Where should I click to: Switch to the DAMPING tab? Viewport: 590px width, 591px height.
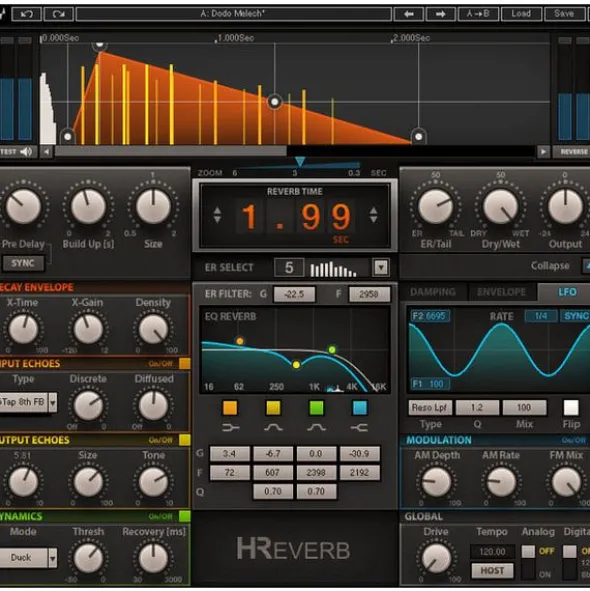pyautogui.click(x=433, y=292)
